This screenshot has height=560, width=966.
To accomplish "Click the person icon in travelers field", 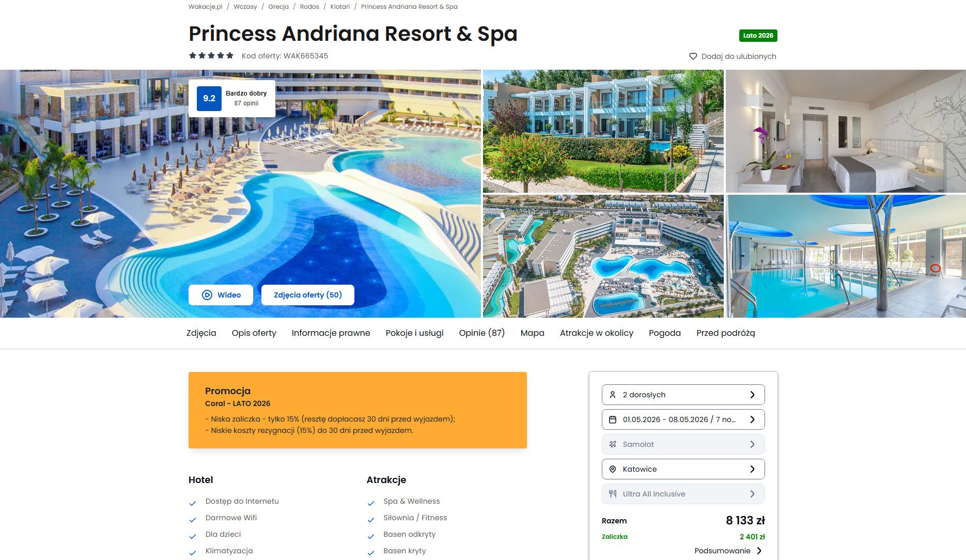I will pyautogui.click(x=613, y=395).
